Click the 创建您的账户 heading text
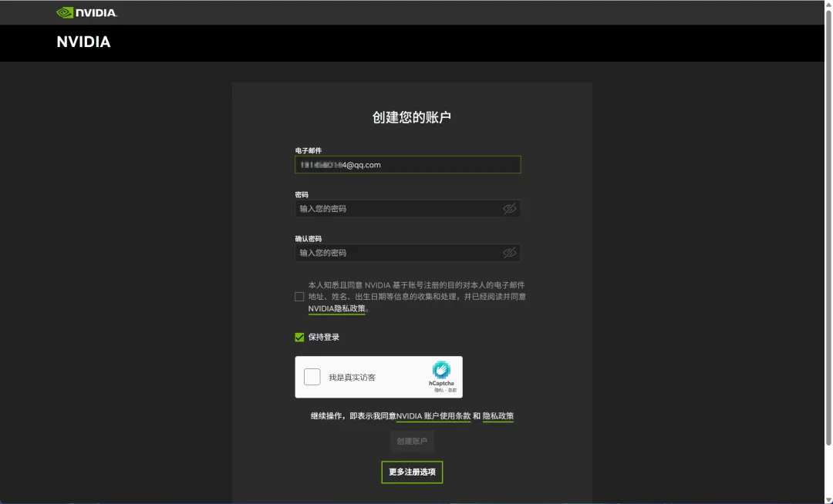833x504 pixels. tap(412, 117)
